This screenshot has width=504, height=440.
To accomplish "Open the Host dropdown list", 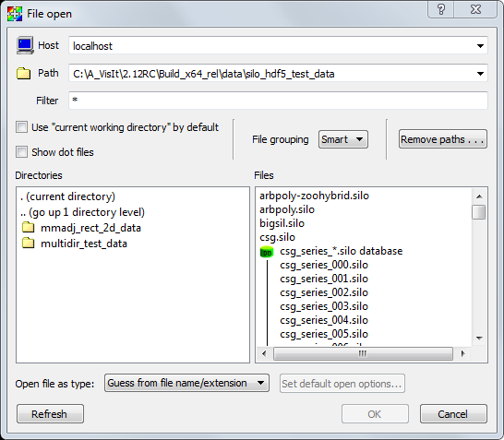I will 480,46.
